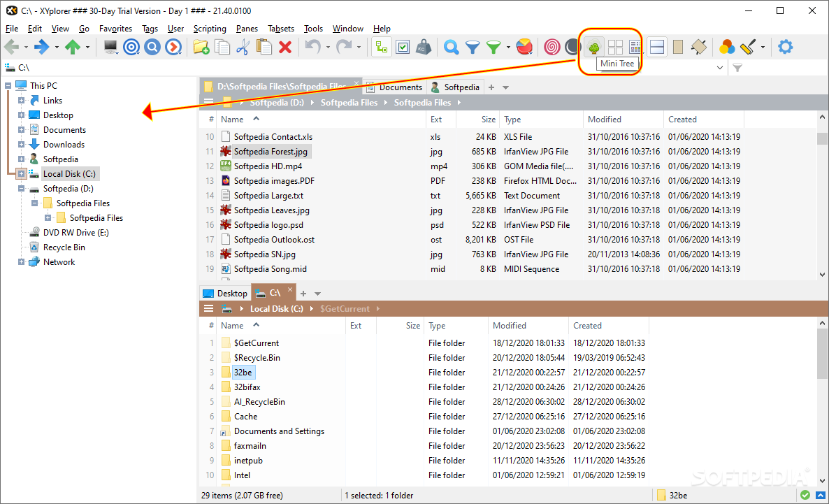Viewport: 829px width, 504px height.
Task: Open the pie chart type stats icon
Action: click(524, 47)
